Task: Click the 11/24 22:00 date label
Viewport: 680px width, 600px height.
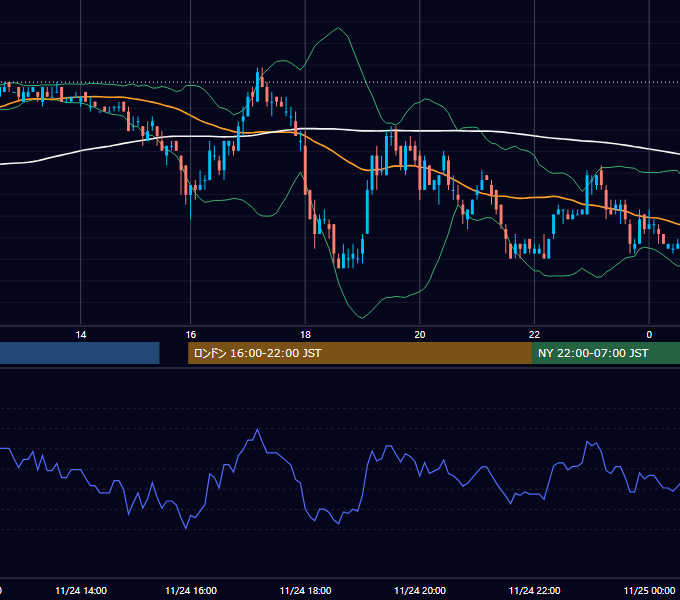Action: 535,590
